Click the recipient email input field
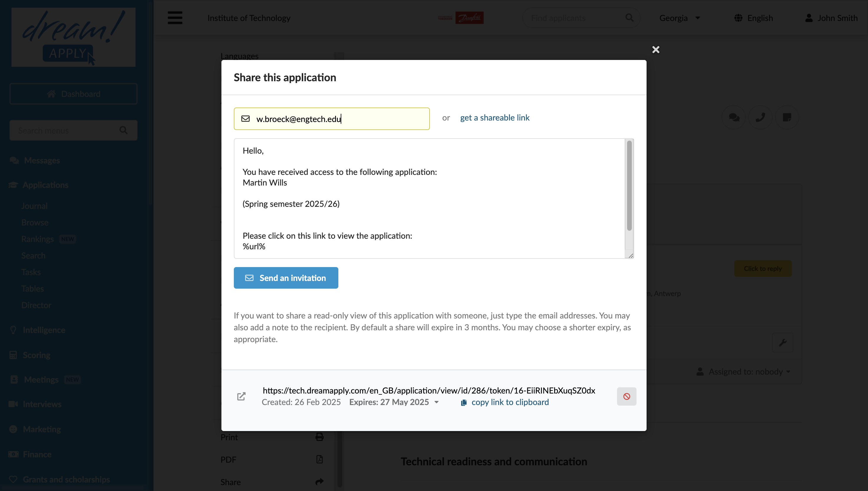Image resolution: width=868 pixels, height=491 pixels. (332, 119)
